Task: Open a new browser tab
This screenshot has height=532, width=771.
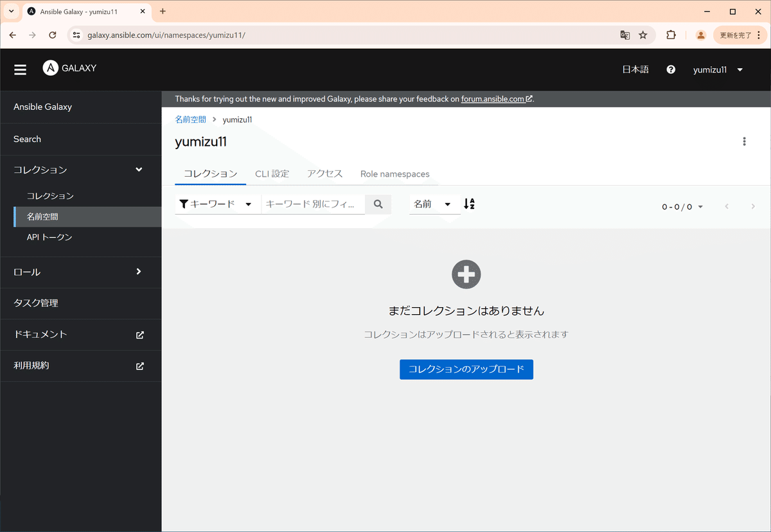Action: click(163, 12)
